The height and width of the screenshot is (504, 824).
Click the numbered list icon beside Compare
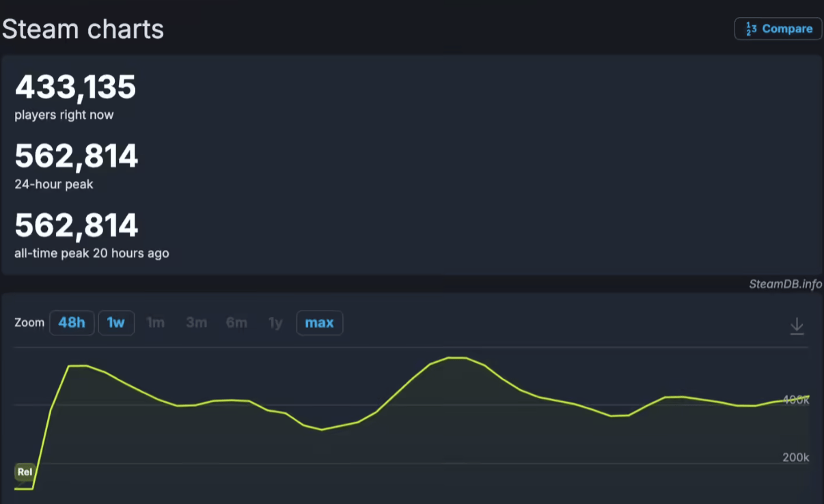[x=751, y=29]
